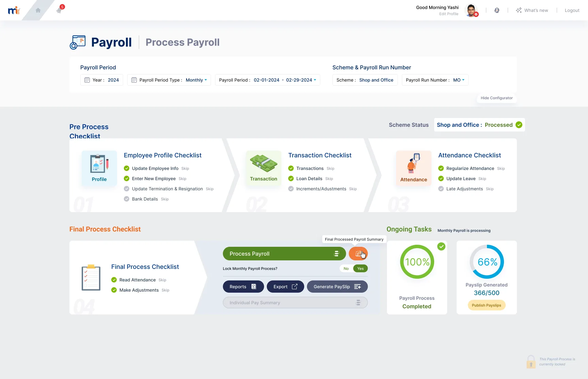Toggle Loan Details checkmark
The width and height of the screenshot is (588, 379).
[x=291, y=178]
